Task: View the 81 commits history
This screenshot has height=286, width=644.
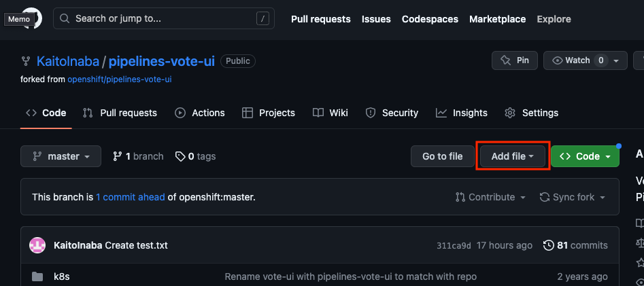Action: pos(575,246)
